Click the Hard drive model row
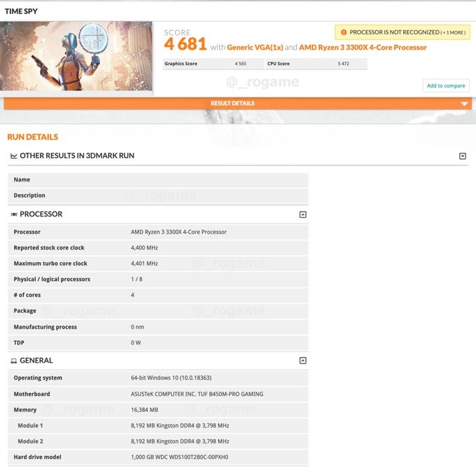This screenshot has height=468, width=476. click(x=158, y=457)
